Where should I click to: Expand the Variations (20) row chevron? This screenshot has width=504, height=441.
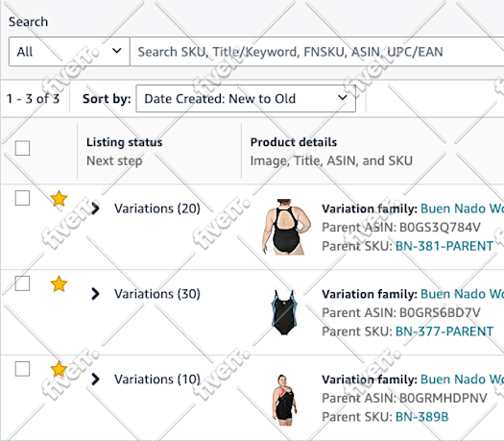click(x=95, y=208)
